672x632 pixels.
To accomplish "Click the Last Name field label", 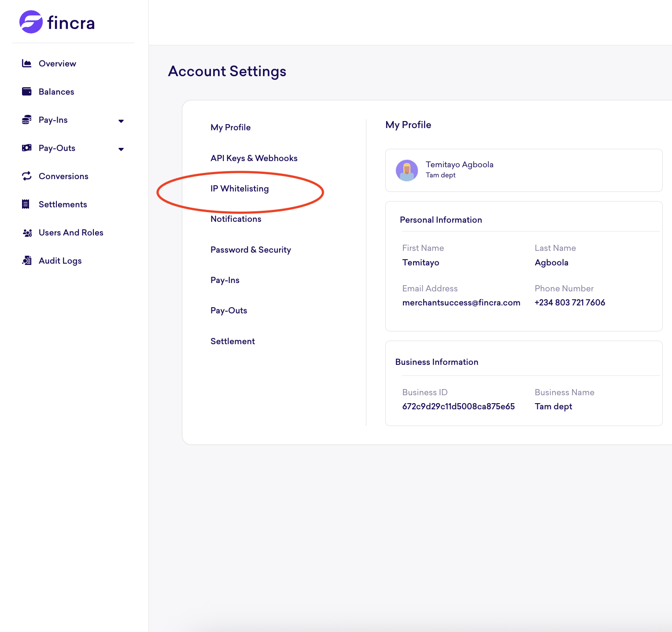I will tap(555, 248).
